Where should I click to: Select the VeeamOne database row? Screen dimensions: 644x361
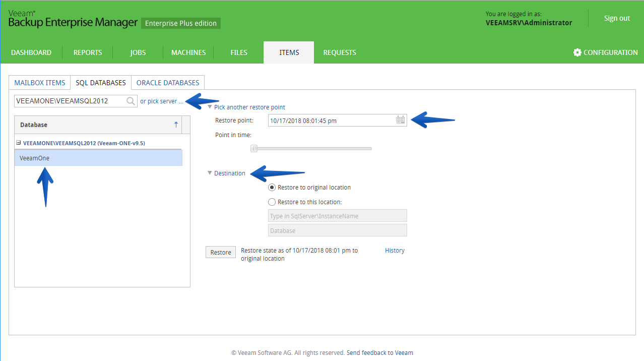(98, 158)
